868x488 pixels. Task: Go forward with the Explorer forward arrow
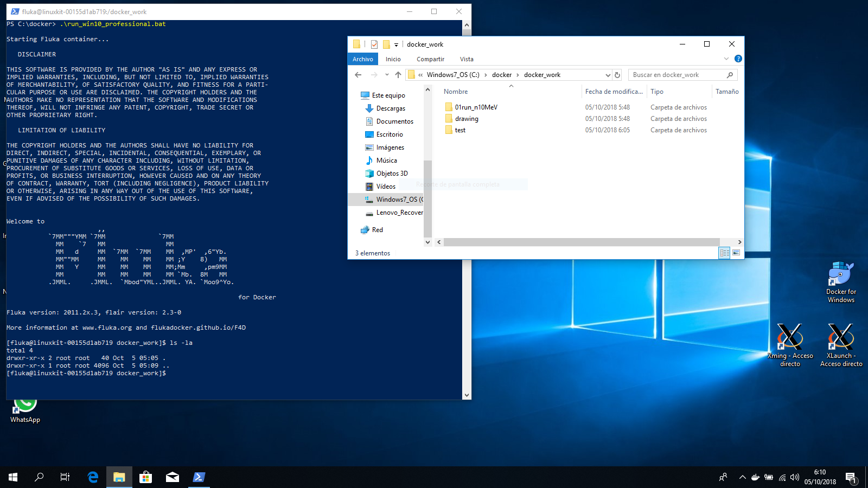[374, 75]
